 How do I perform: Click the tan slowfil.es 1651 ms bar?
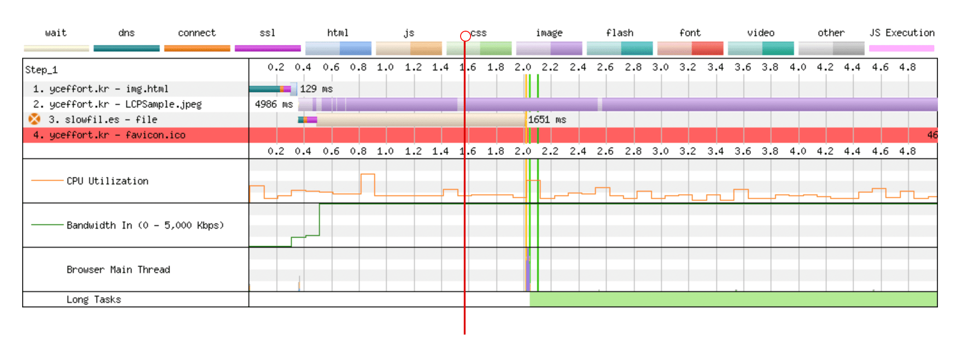421,120
